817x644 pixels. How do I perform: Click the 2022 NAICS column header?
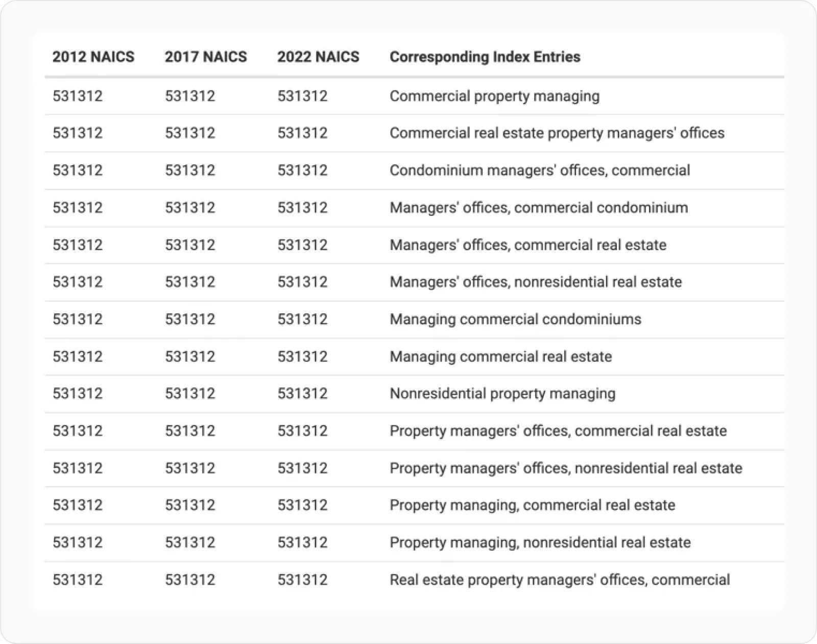[318, 57]
